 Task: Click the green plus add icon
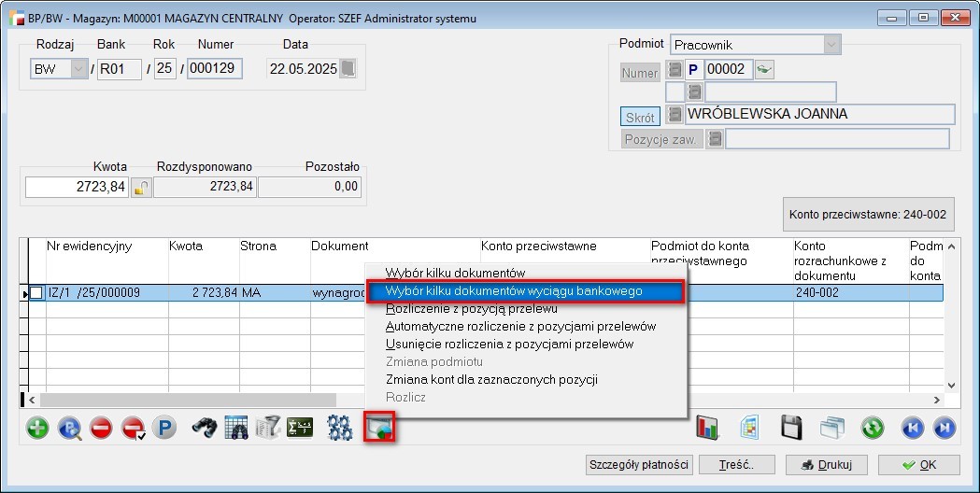click(x=37, y=429)
